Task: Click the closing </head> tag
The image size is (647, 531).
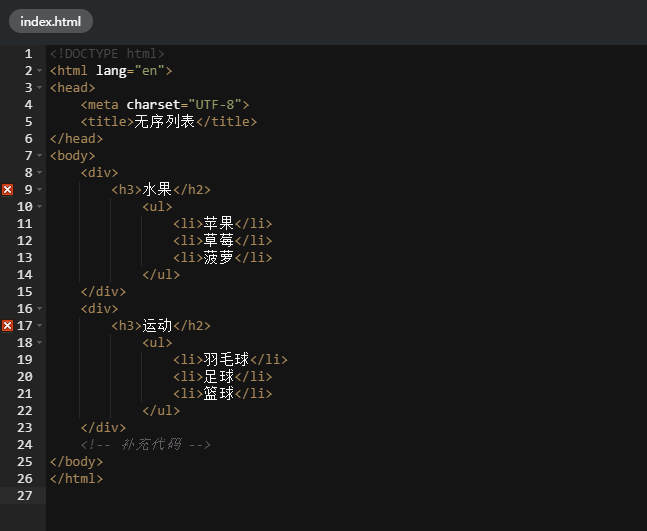Action: click(x=76, y=139)
